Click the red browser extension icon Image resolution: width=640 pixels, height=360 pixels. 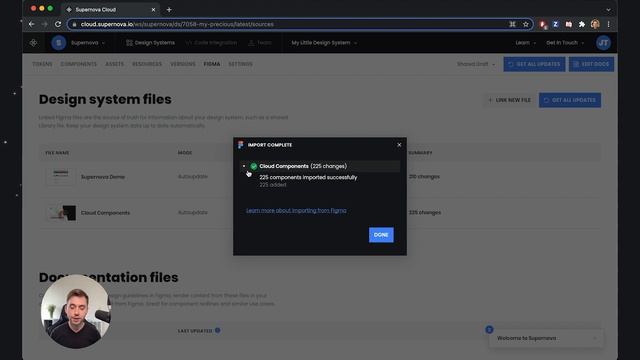click(x=542, y=24)
